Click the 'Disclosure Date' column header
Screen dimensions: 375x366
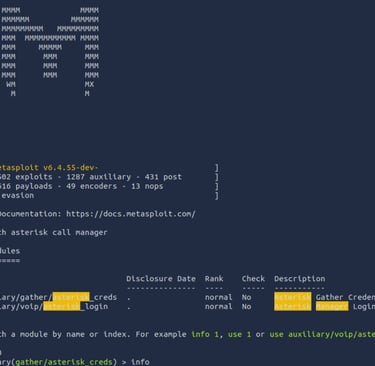coord(161,278)
